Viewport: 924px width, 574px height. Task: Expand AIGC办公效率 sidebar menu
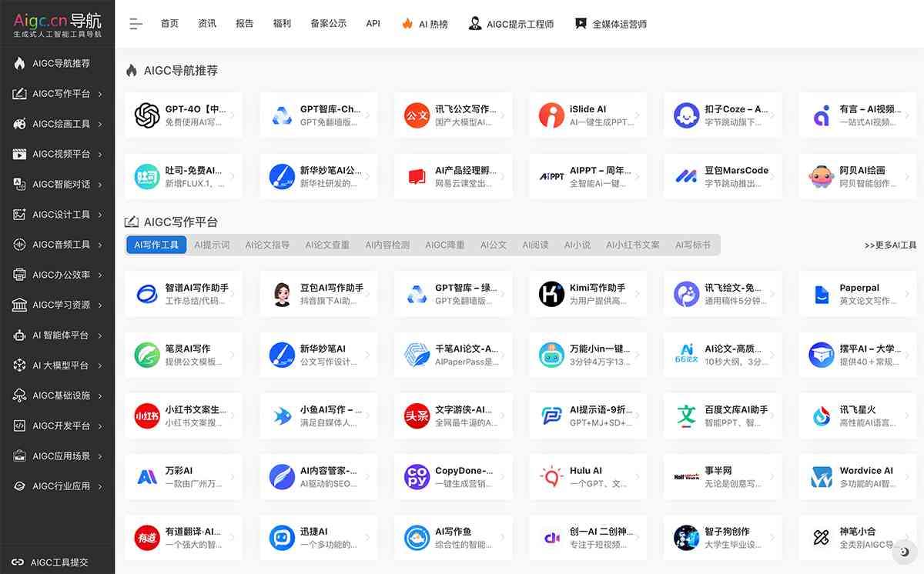pyautogui.click(x=57, y=275)
